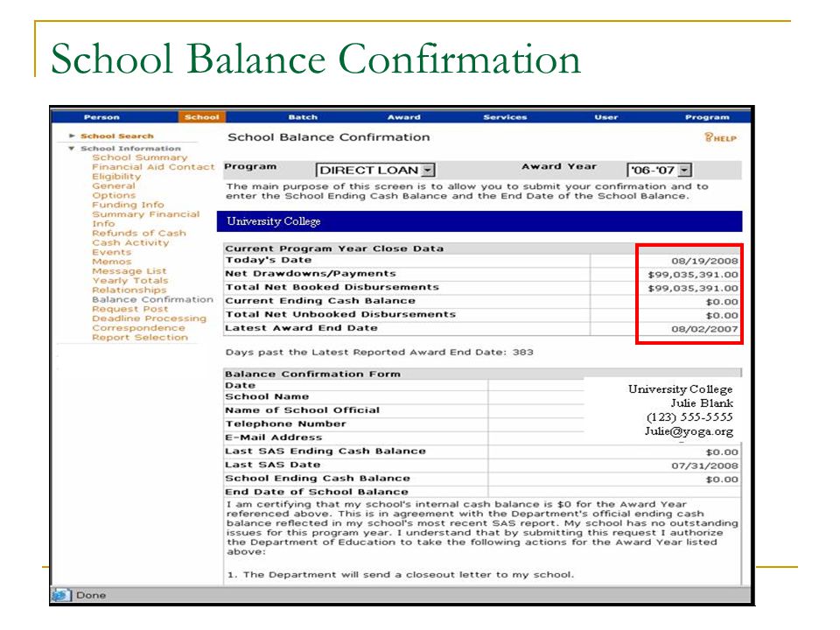This screenshot has width=840, height=630.
Task: Open the General link
Action: (114, 185)
